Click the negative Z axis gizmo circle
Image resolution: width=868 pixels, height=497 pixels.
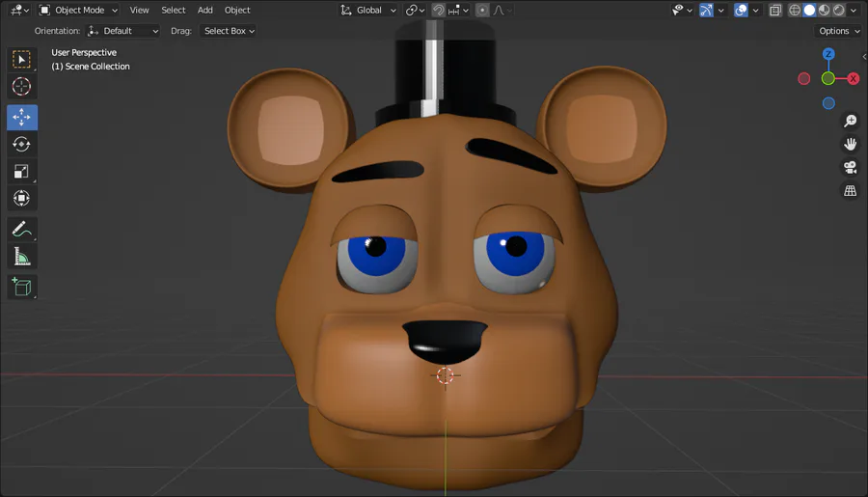click(x=828, y=103)
